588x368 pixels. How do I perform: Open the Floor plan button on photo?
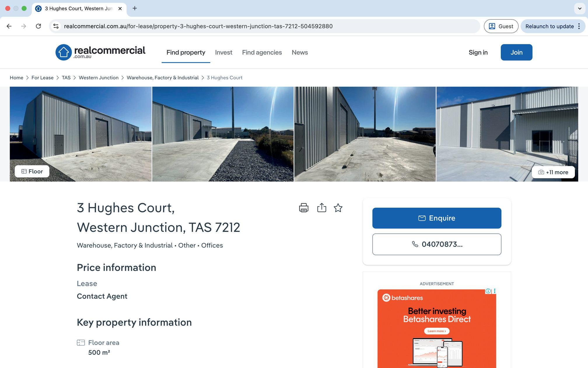click(32, 171)
